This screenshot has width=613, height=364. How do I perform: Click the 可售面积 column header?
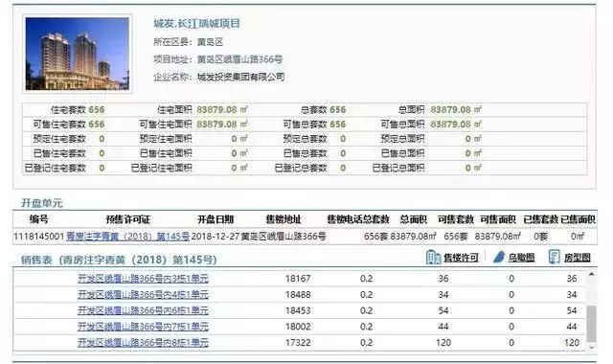click(498, 219)
